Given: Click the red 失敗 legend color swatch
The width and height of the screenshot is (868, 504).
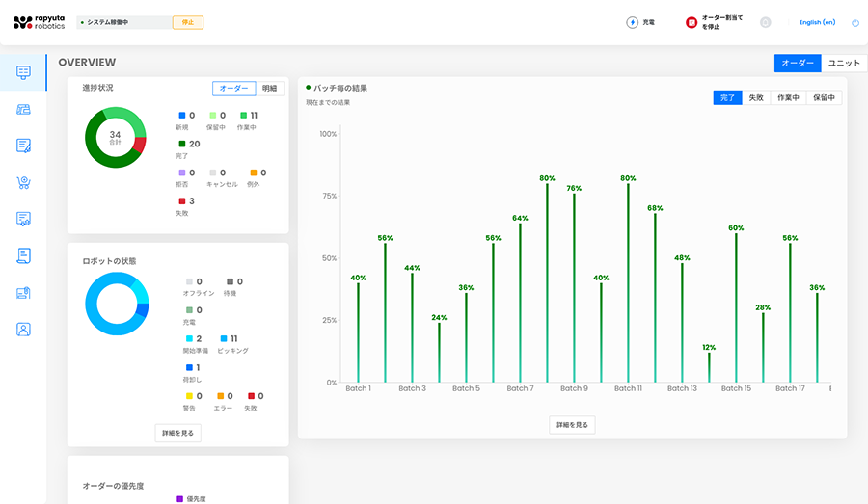Looking at the screenshot, I should [x=179, y=201].
